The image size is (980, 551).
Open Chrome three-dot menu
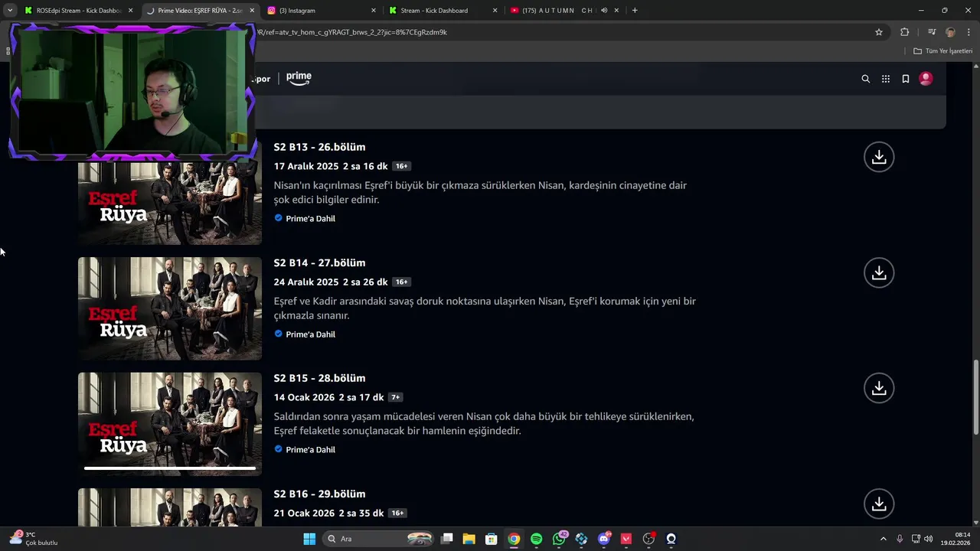(x=969, y=32)
